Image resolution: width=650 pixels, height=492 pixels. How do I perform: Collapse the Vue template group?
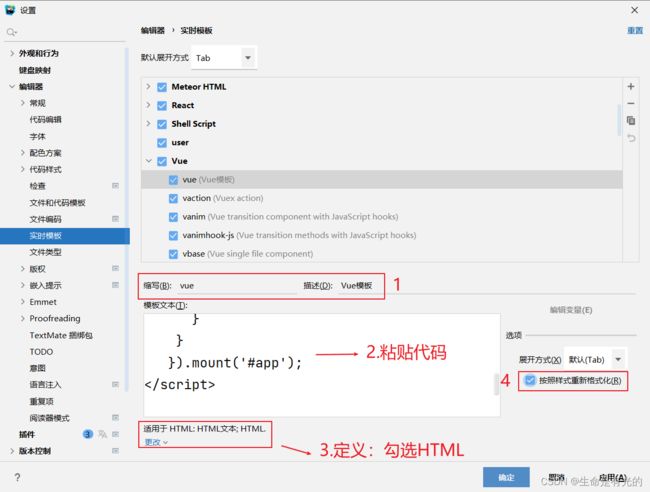pyautogui.click(x=148, y=161)
